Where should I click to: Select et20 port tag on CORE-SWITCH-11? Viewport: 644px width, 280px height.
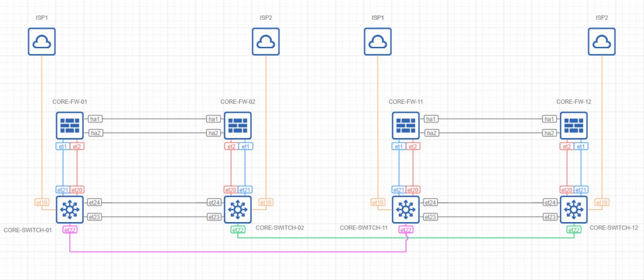pos(413,190)
